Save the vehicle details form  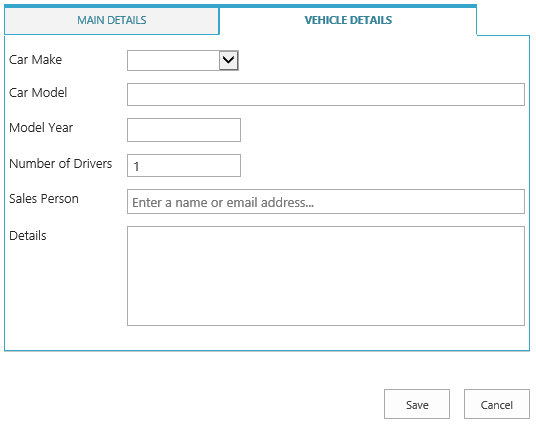(417, 404)
